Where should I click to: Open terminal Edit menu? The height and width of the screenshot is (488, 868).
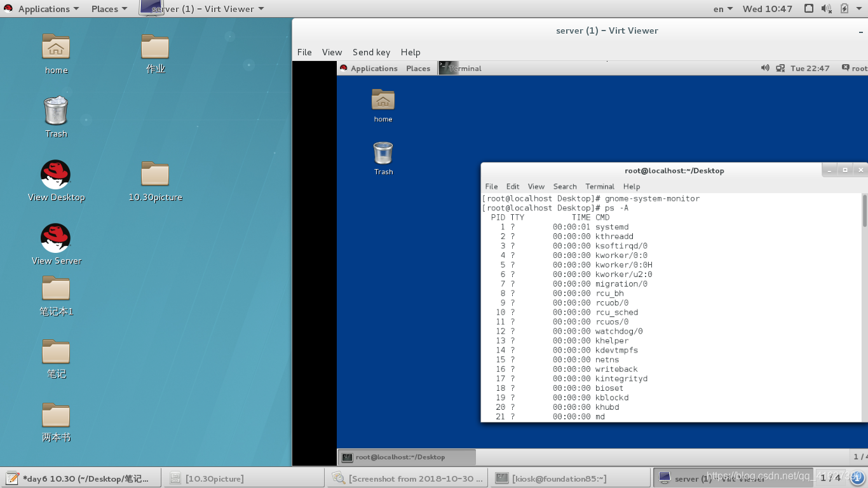(x=513, y=186)
